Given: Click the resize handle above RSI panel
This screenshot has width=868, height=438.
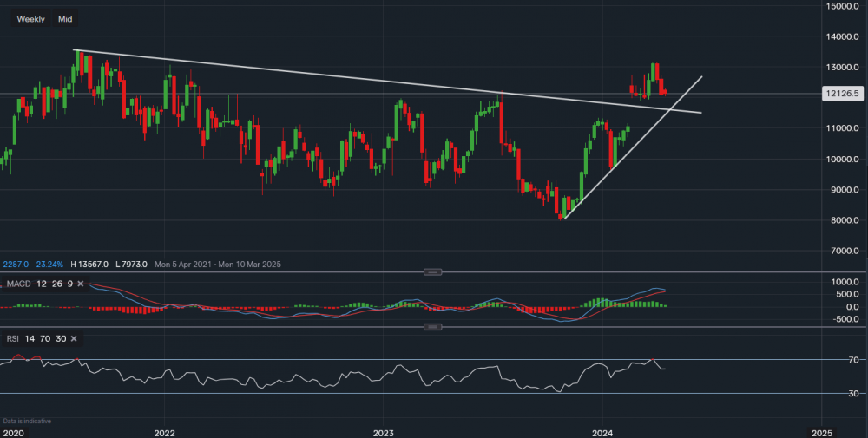Looking at the screenshot, I should (431, 327).
